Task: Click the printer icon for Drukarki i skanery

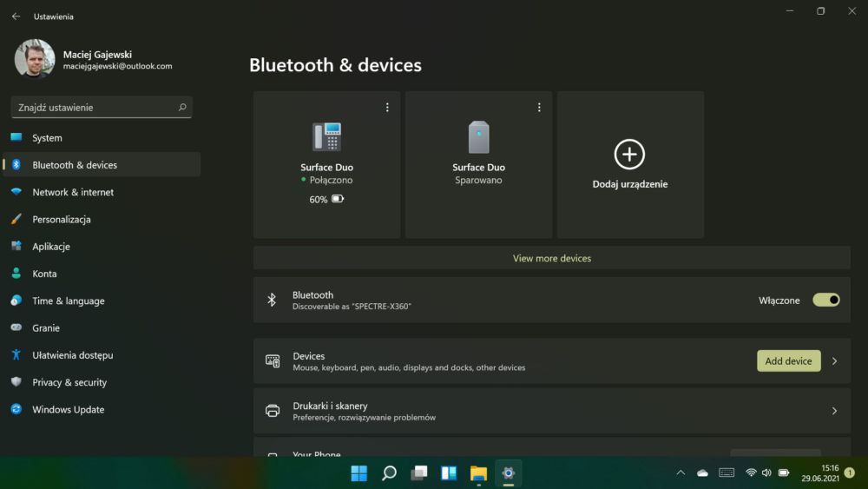Action: pyautogui.click(x=273, y=411)
